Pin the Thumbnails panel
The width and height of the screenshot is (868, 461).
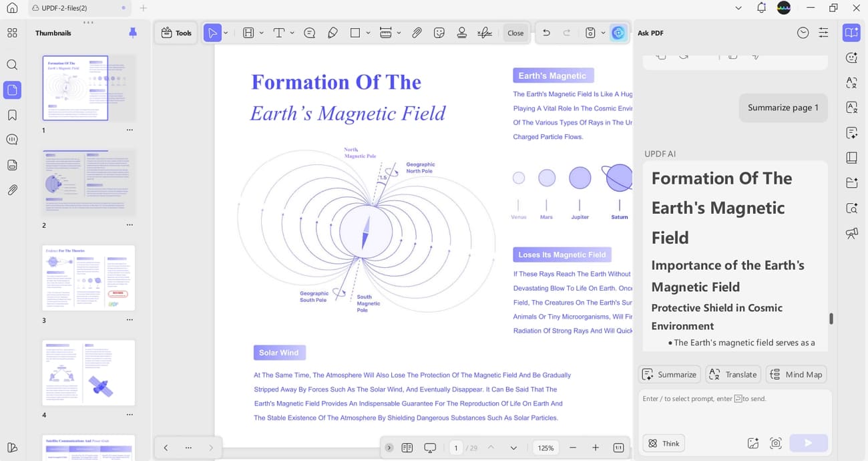pos(133,32)
